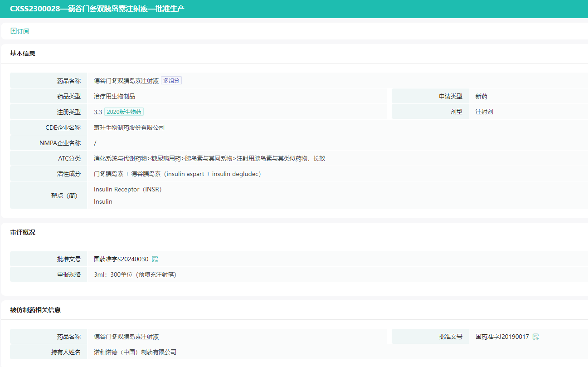Click the document icon beside 国药准字J20190017
This screenshot has width=588, height=367.
coord(535,337)
